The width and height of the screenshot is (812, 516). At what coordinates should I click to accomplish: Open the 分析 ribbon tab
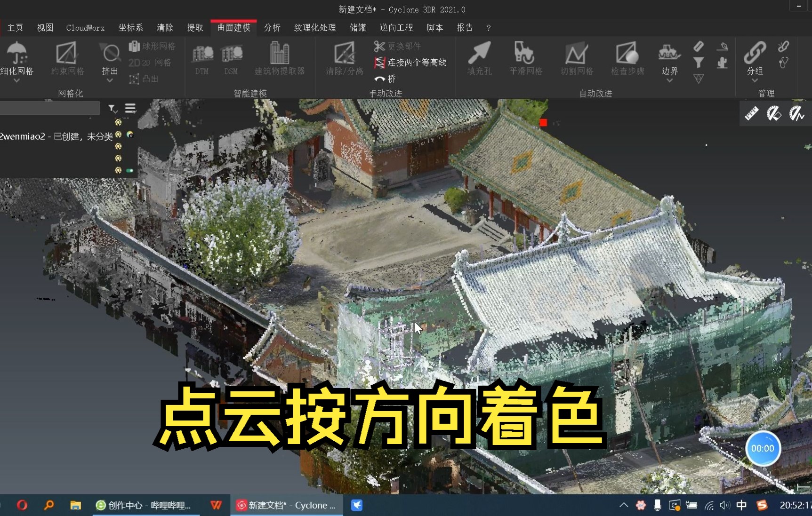tap(272, 28)
